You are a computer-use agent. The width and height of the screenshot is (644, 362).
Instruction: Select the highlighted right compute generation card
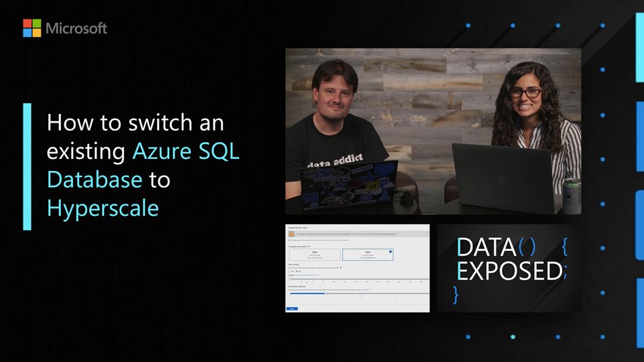pos(368,255)
